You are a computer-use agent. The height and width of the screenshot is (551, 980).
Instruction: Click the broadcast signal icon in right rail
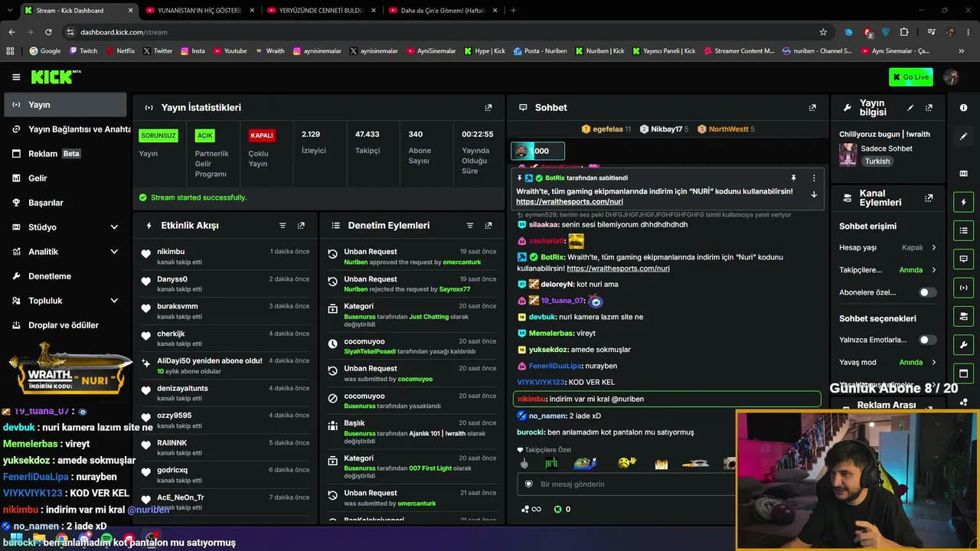click(964, 288)
